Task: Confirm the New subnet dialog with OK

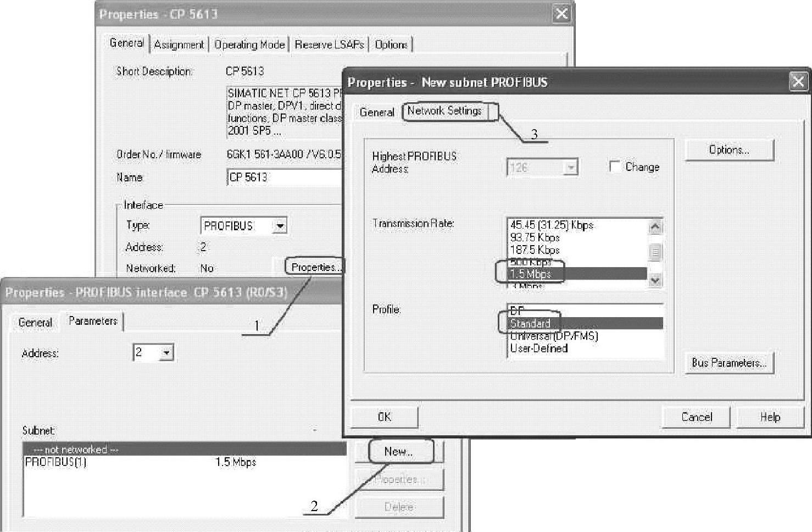Action: coord(385,417)
